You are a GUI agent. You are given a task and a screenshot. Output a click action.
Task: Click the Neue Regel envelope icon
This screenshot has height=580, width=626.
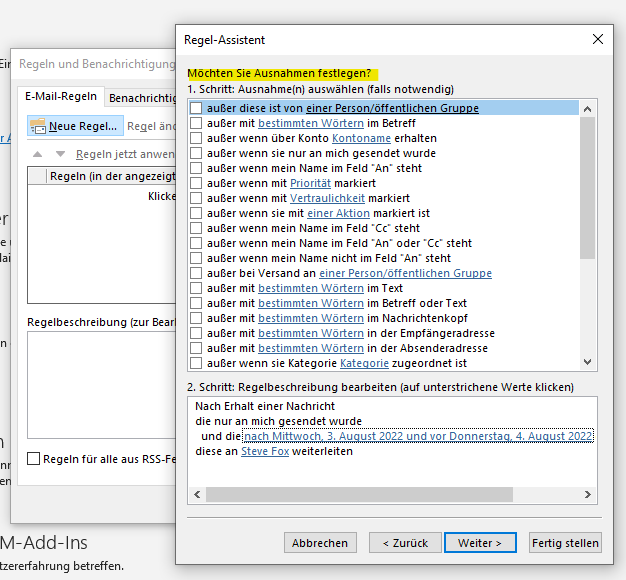(38, 126)
